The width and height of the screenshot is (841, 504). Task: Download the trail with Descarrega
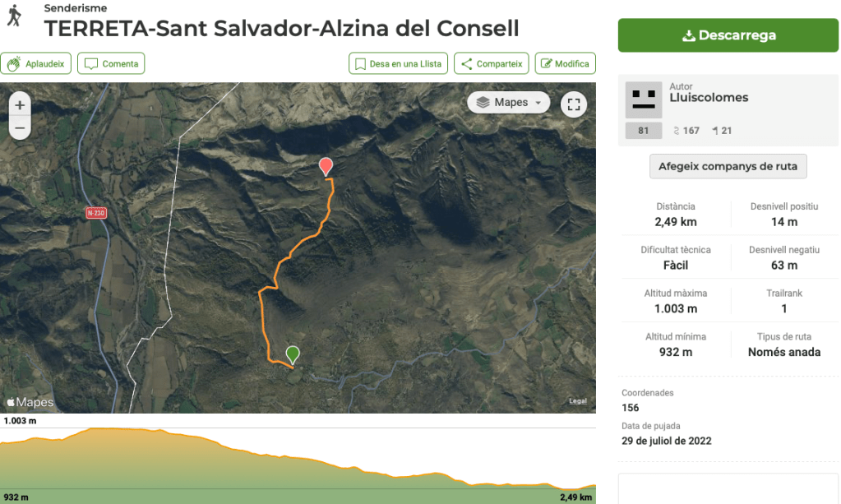tap(728, 35)
